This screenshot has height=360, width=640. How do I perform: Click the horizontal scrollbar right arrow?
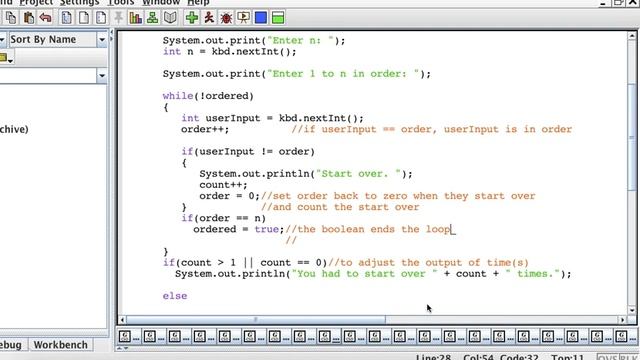coord(622,320)
